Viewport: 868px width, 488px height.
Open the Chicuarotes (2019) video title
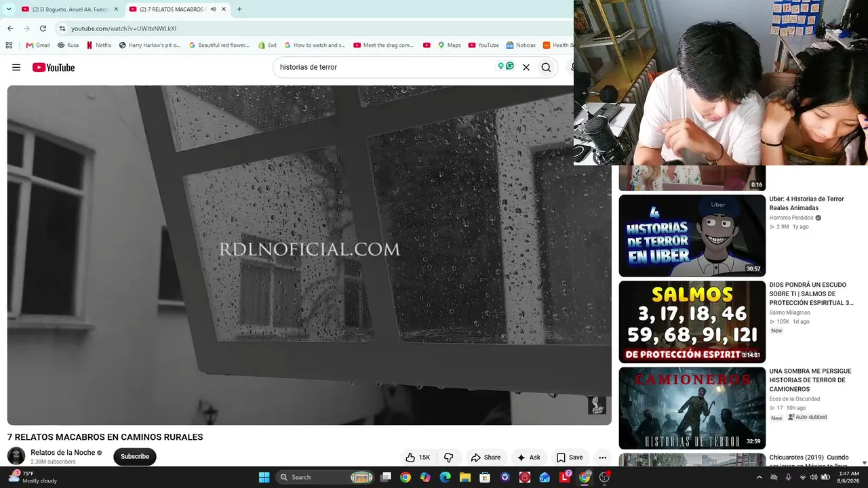pos(809,462)
